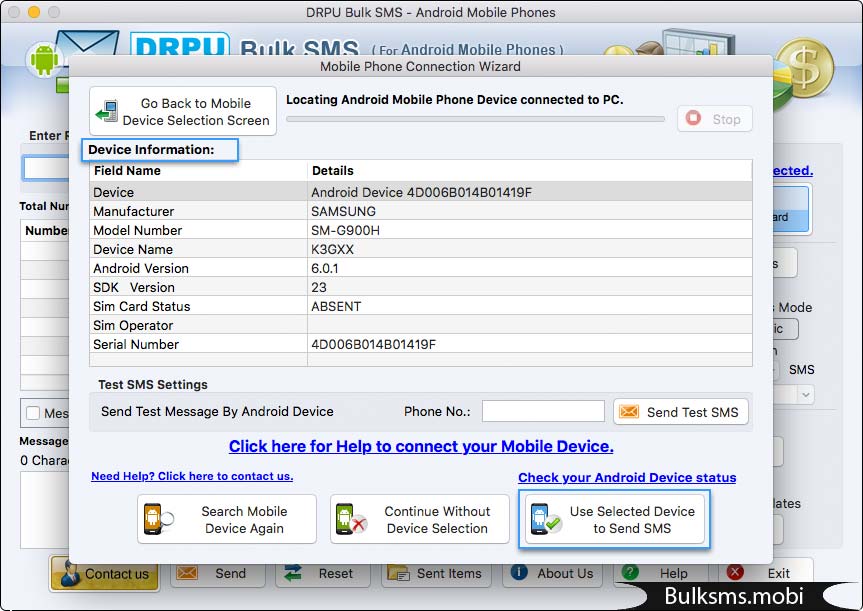Viewport: 863px width, 611px height.
Task: Click the red Exit X icon
Action: (x=735, y=572)
